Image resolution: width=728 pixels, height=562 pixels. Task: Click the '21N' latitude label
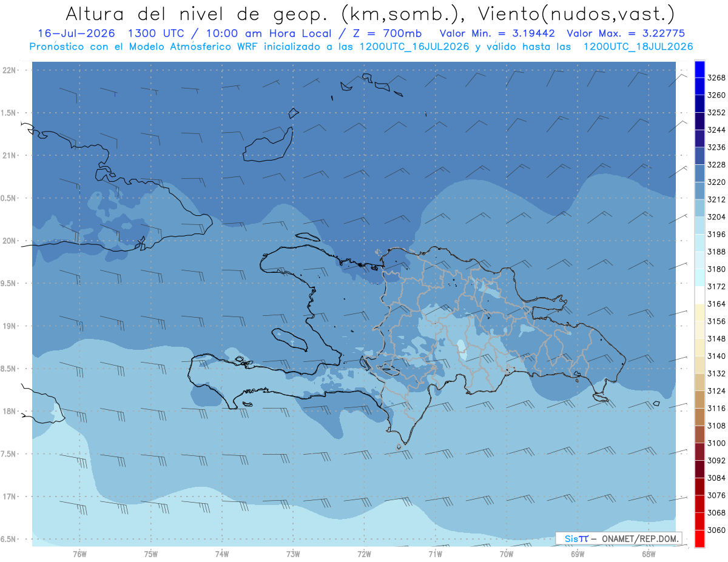click(9, 155)
